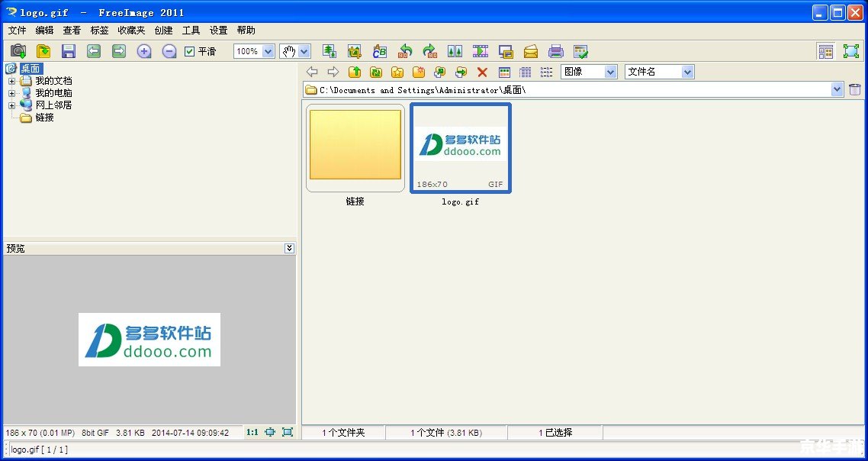Select the logo.gif thumbnail
This screenshot has width=868, height=461.
[461, 148]
